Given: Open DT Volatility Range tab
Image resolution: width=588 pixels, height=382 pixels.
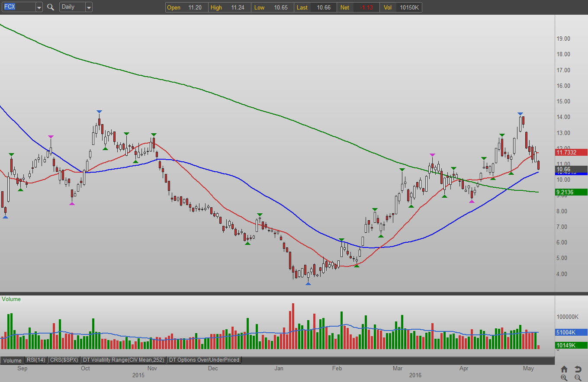Looking at the screenshot, I should point(124,360).
